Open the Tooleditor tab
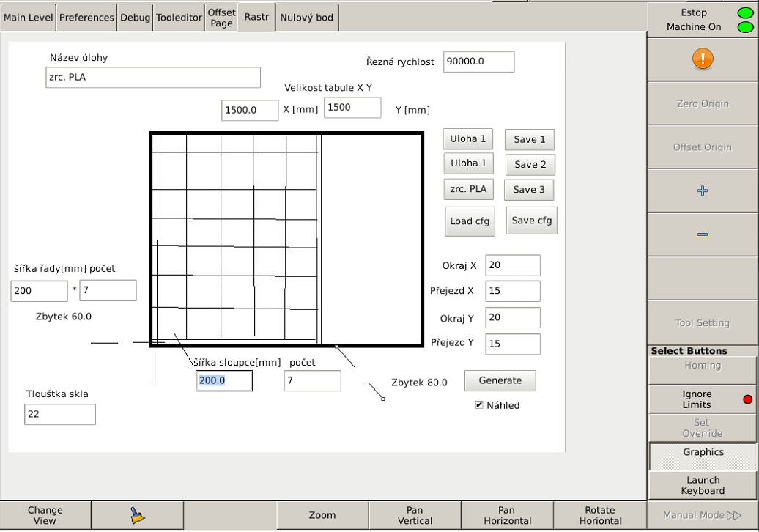 178,18
